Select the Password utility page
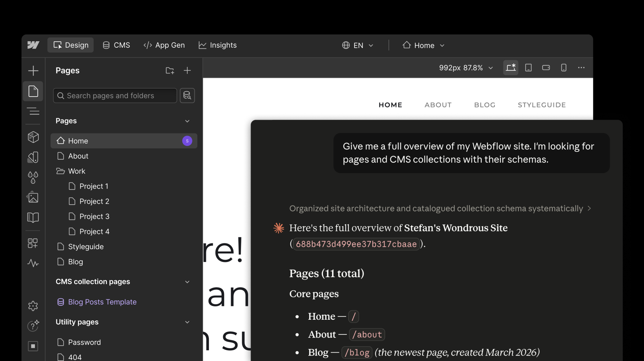 (124, 342)
